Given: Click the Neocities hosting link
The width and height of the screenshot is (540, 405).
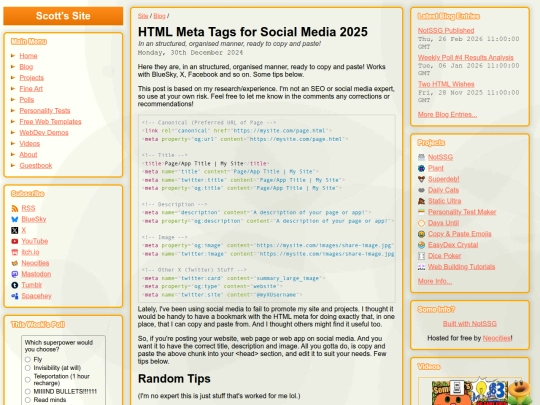Looking at the screenshot, I should tap(497, 338).
